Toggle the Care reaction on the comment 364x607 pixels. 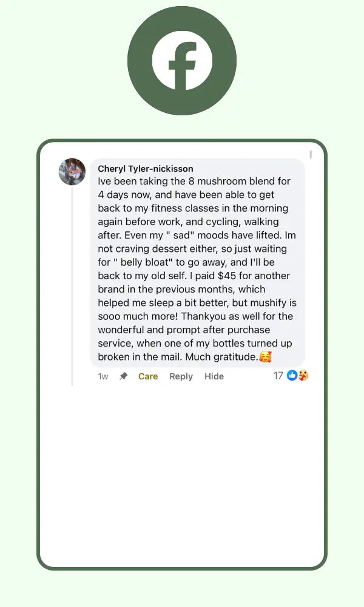point(148,376)
